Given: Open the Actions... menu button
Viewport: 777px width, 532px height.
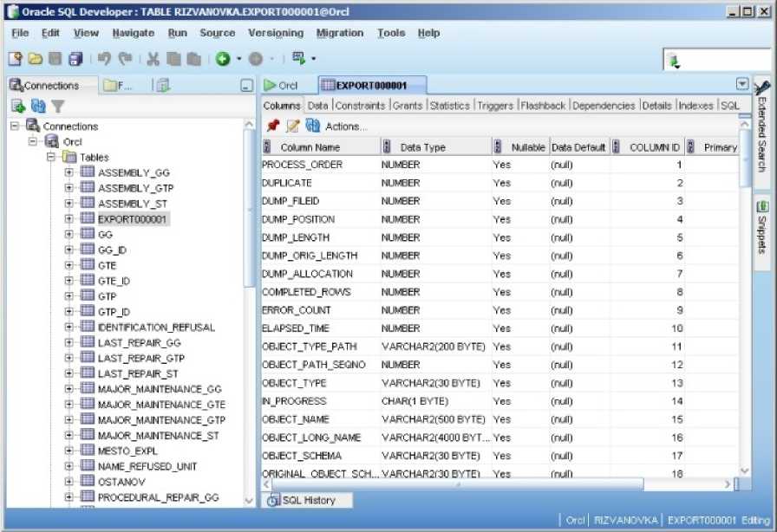Looking at the screenshot, I should click(x=346, y=127).
